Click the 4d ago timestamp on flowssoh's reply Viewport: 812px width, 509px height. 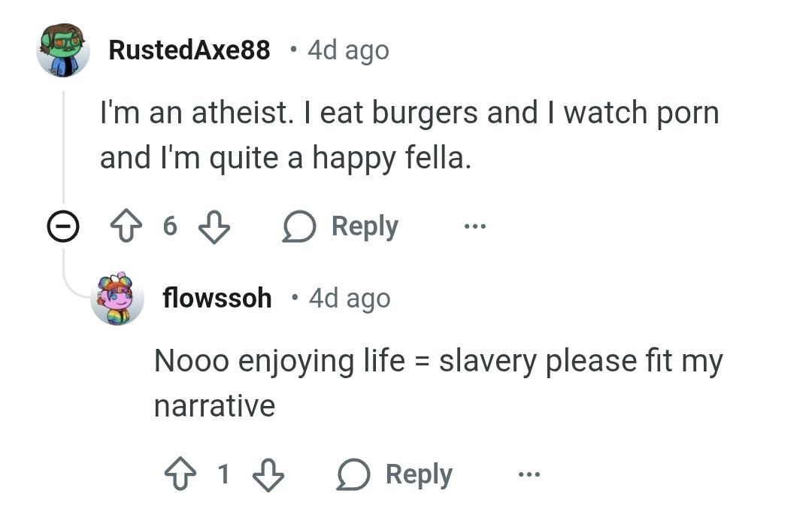[350, 298]
